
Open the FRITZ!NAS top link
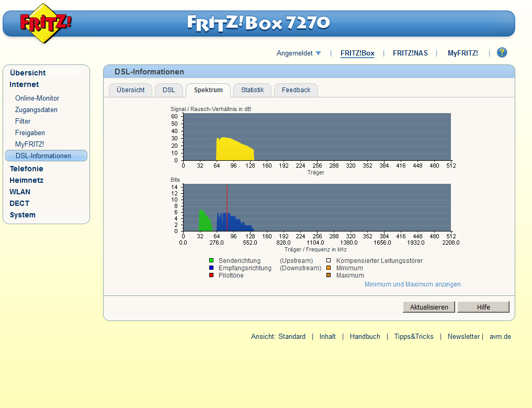pos(410,53)
